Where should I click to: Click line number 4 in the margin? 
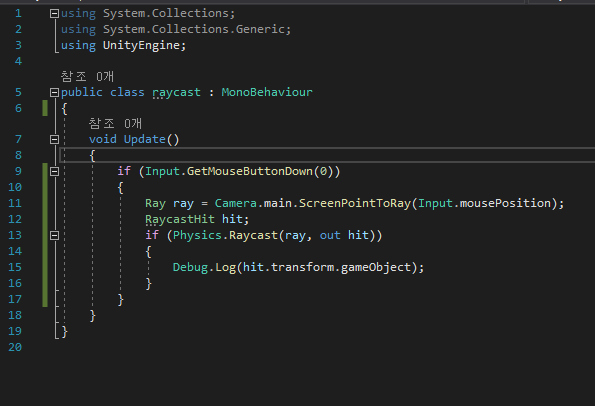click(18, 61)
